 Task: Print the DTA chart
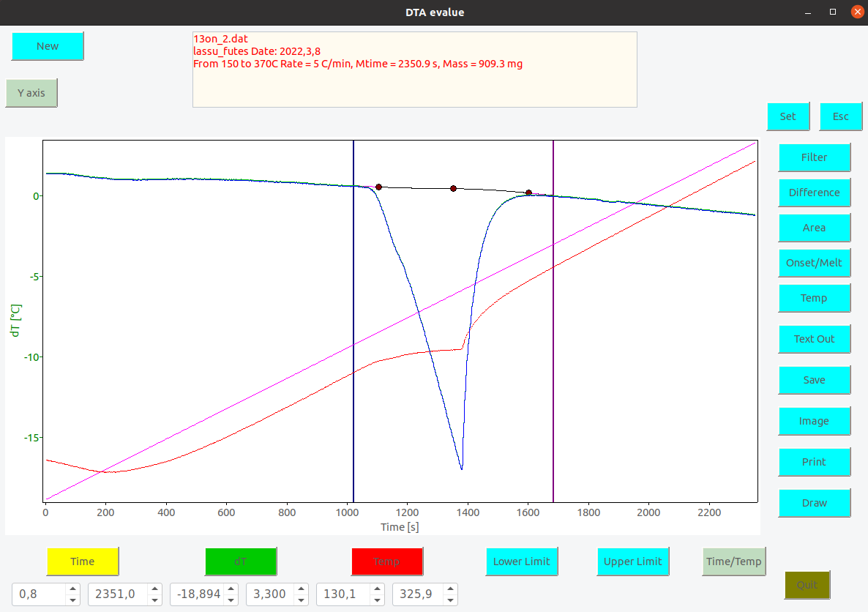pos(814,462)
